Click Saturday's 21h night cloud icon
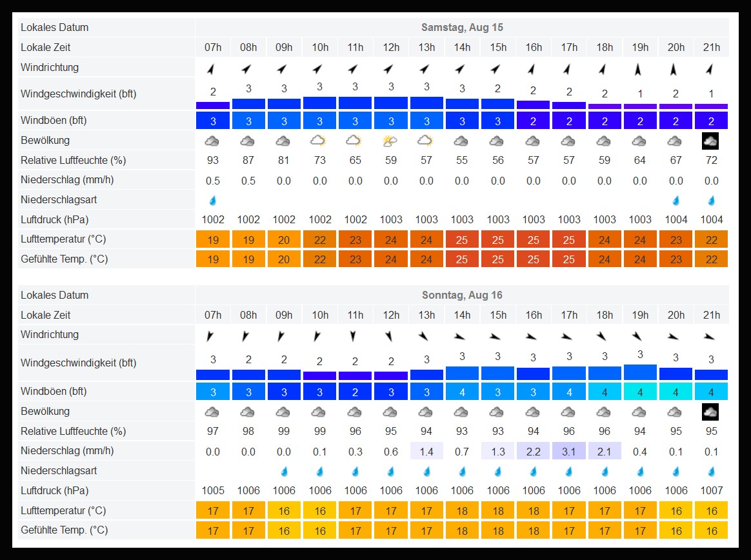This screenshot has height=560, width=751. 710,141
